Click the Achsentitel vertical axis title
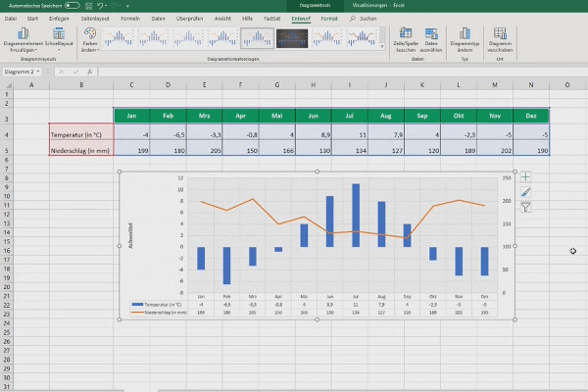This screenshot has height=392, width=588. click(x=131, y=235)
